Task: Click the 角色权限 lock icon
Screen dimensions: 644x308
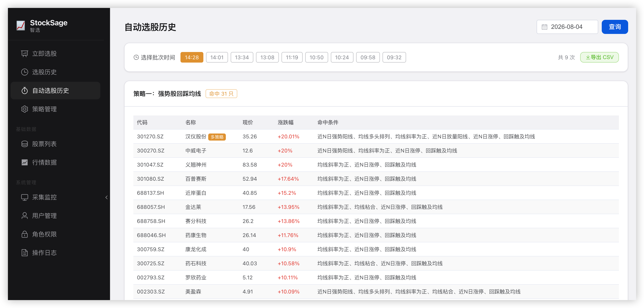Action: (24, 234)
